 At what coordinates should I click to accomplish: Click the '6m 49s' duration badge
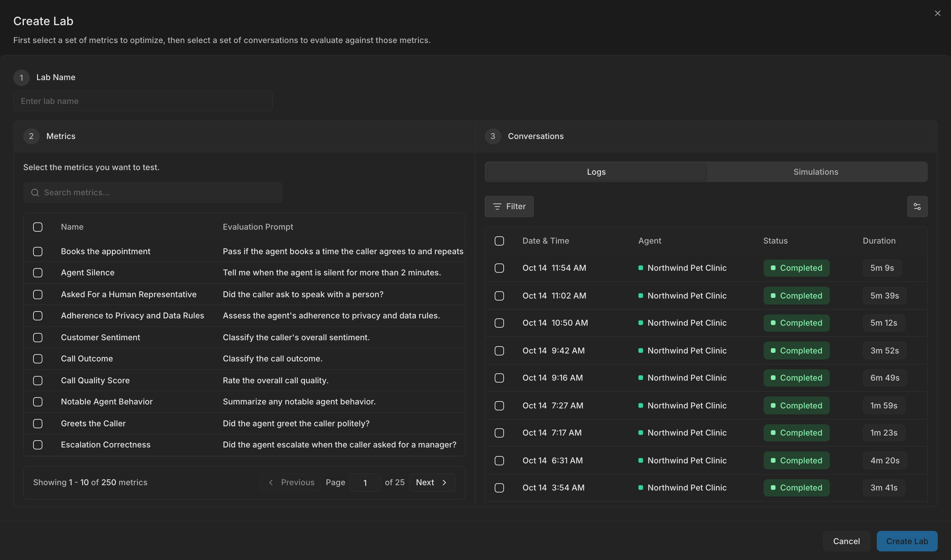(x=884, y=378)
